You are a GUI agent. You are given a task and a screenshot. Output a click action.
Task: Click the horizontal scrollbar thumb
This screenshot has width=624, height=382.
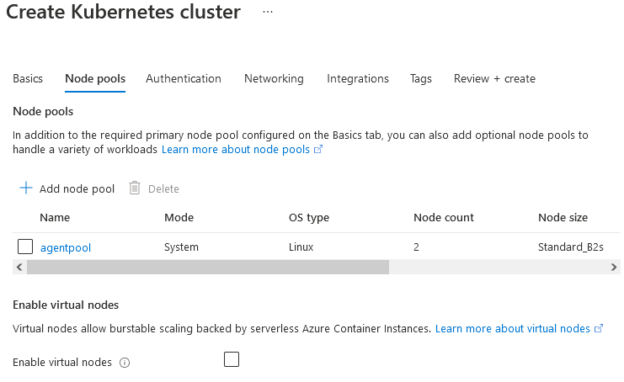(208, 267)
